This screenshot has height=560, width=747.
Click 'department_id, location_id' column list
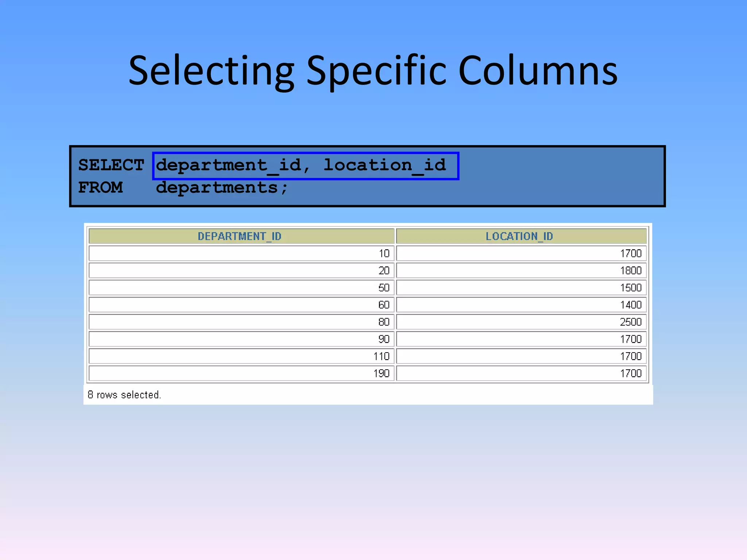pyautogui.click(x=306, y=166)
